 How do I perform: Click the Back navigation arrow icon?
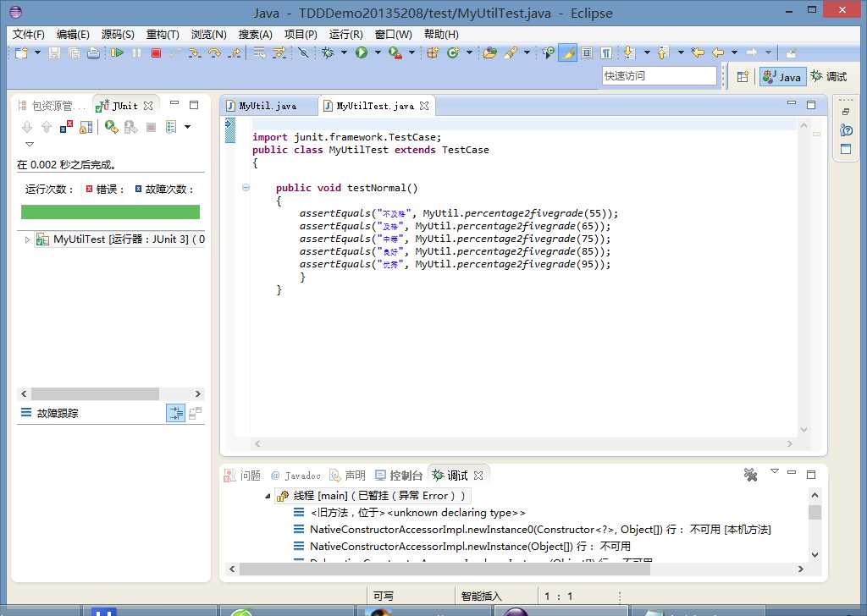point(718,53)
